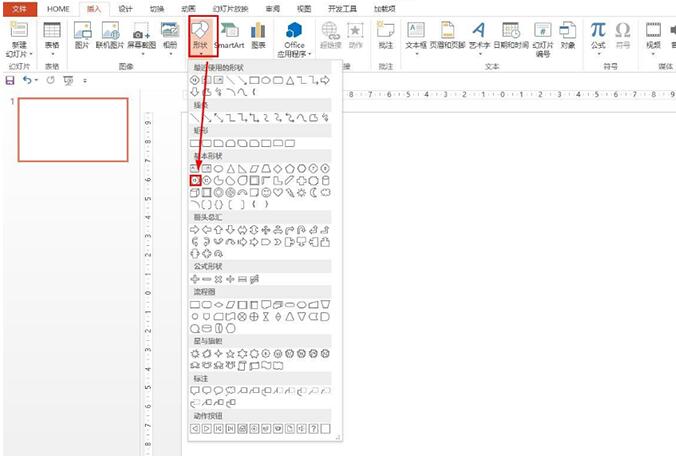The width and height of the screenshot is (676, 459).
Task: Click the 公式 (Equation) pi icon
Action: click(598, 36)
